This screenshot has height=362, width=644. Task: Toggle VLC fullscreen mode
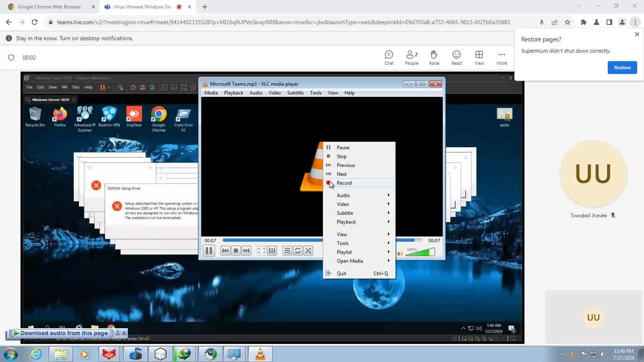tap(262, 251)
